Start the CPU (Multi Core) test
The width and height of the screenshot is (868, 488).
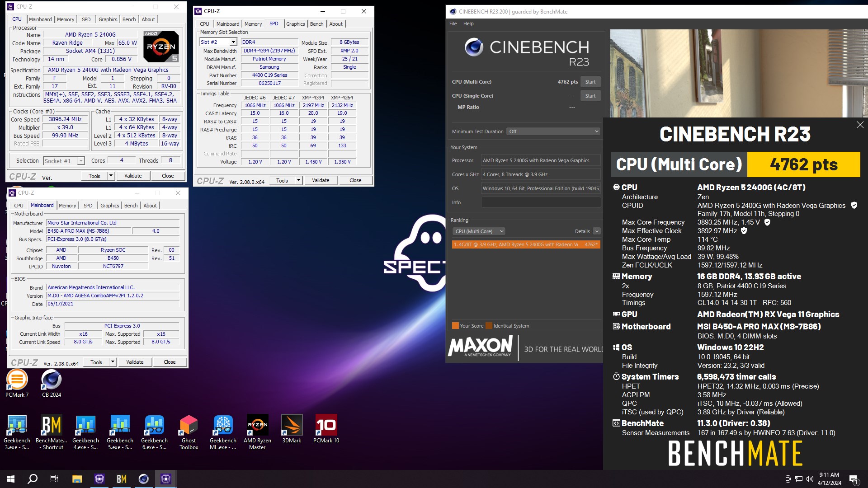pyautogui.click(x=590, y=82)
